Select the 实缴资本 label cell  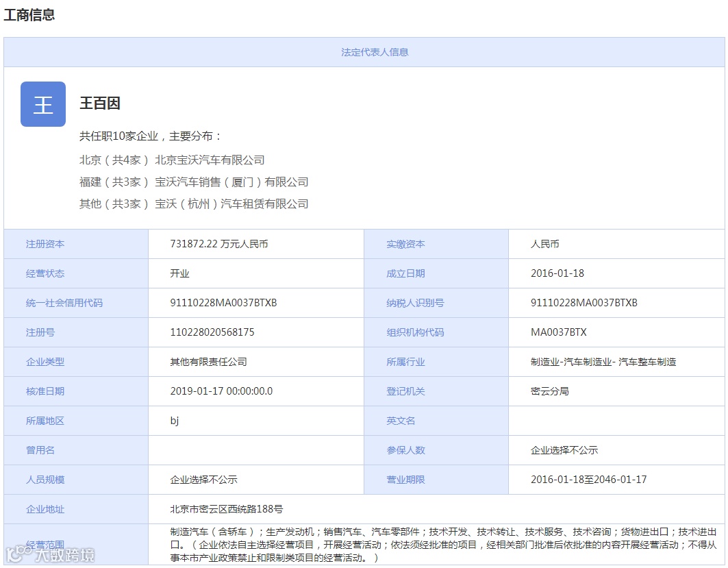tap(436, 244)
